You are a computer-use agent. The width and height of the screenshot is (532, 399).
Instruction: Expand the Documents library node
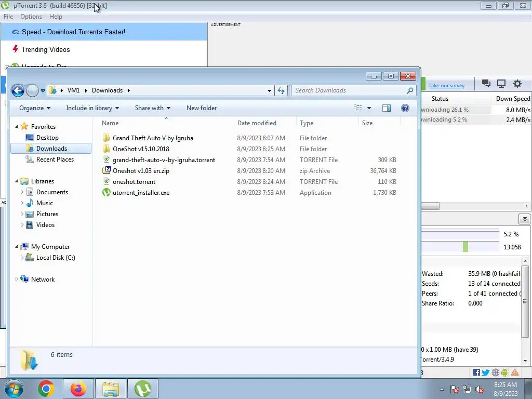(22, 192)
